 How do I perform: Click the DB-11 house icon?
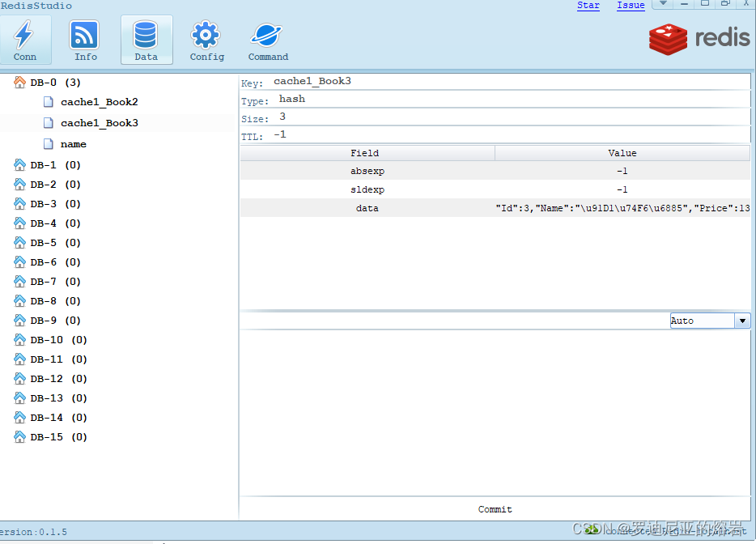pos(19,359)
